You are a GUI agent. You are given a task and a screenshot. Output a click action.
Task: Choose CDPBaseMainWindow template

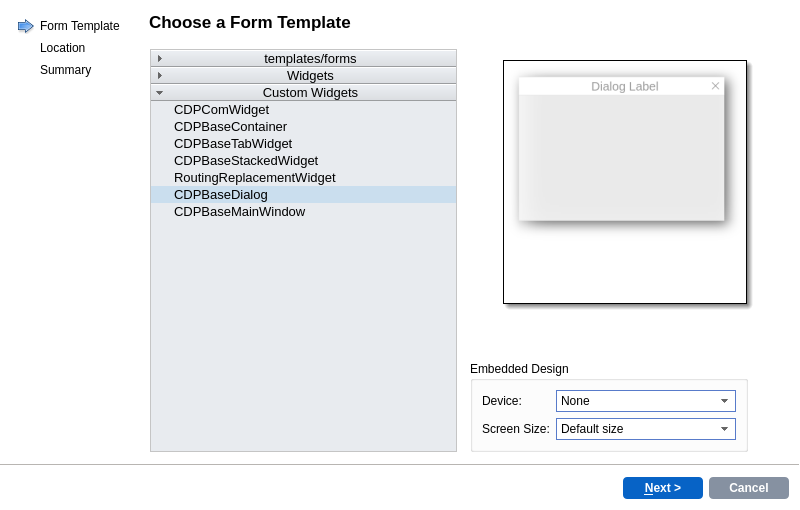pos(239,212)
